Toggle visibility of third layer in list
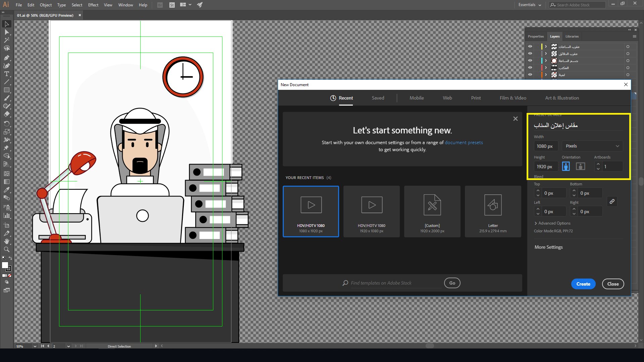Image resolution: width=644 pixels, height=362 pixels. click(x=530, y=61)
